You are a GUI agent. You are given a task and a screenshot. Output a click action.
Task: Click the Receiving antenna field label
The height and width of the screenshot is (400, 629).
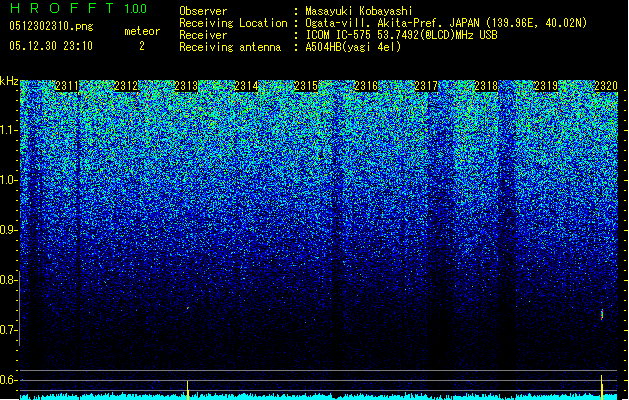click(230, 47)
